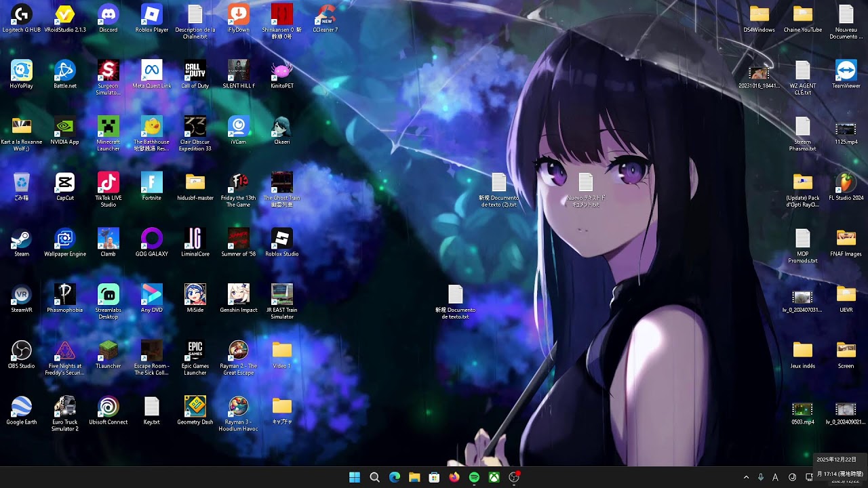Image resolution: width=868 pixels, height=488 pixels.
Task: Select the Recycle Bin icon
Action: 22,187
